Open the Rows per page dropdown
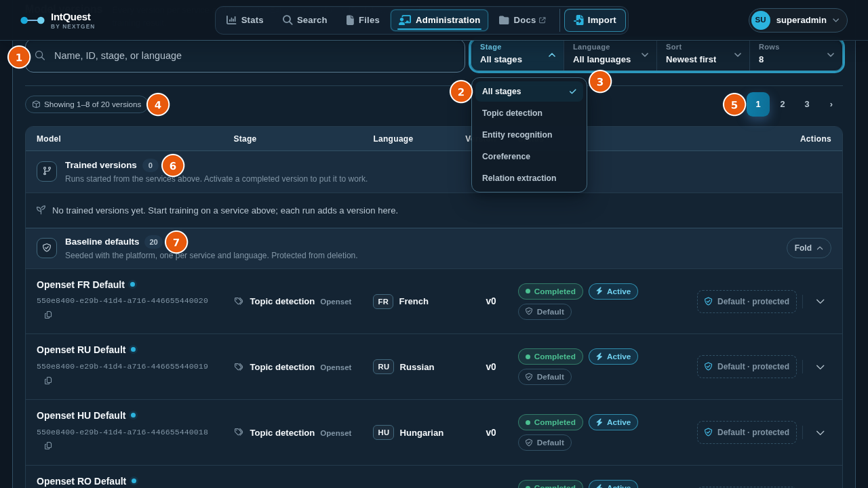Screen dimensions: 868x488 (x=796, y=55)
